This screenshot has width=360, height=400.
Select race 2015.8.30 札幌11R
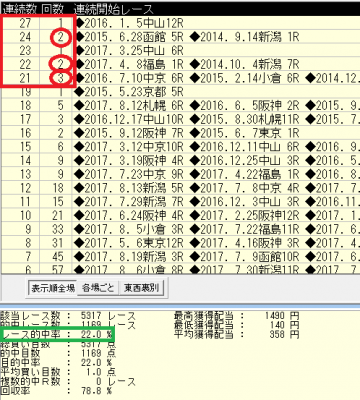tap(245, 119)
